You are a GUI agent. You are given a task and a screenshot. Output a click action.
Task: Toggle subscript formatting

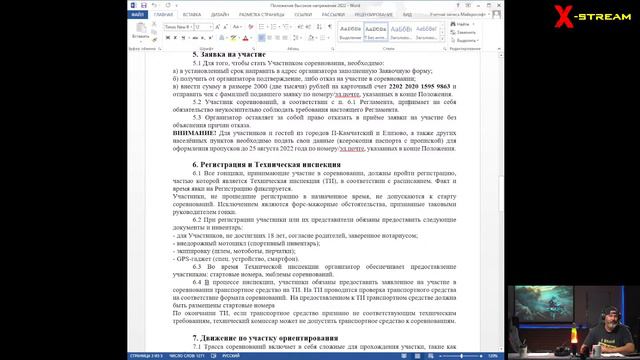coord(202,38)
